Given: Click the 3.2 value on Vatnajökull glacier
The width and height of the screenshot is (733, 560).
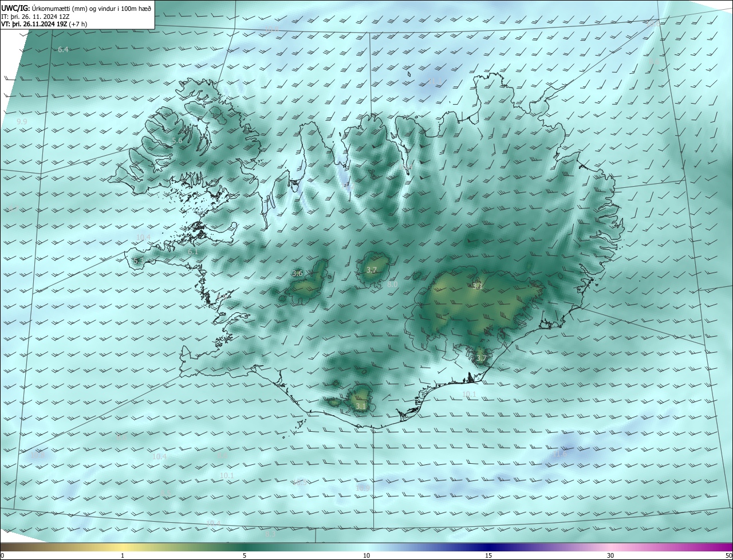Looking at the screenshot, I should point(478,285).
